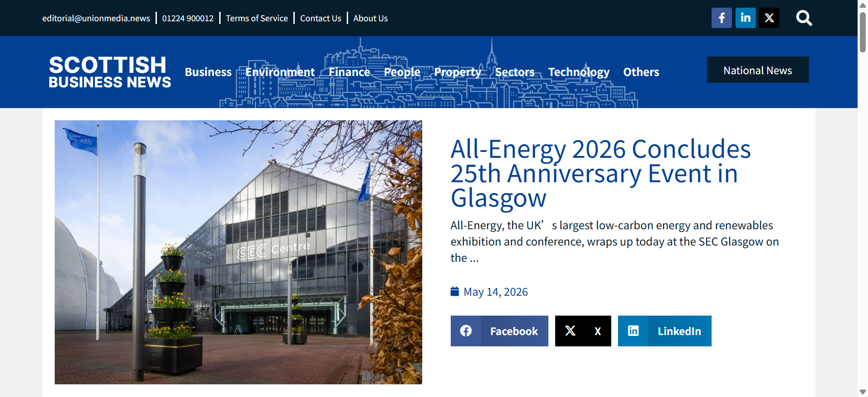Open the All-Energy 2026 article headline

pos(600,174)
